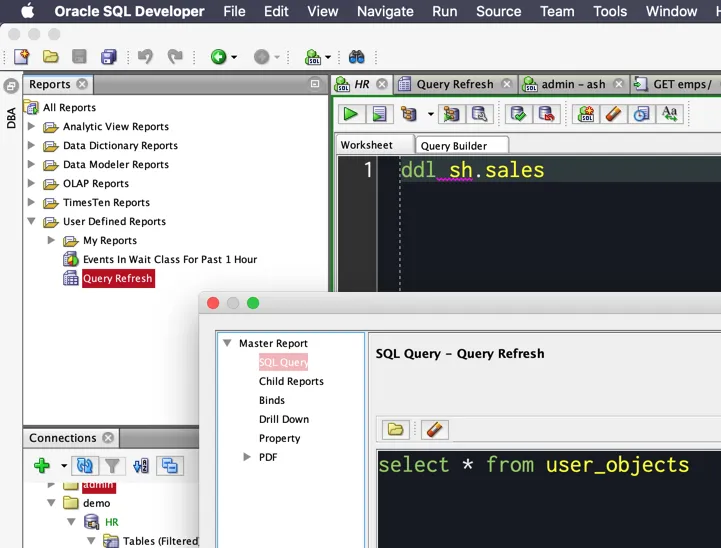The width and height of the screenshot is (721, 548).
Task: Refresh the Connections panel
Action: point(85,466)
